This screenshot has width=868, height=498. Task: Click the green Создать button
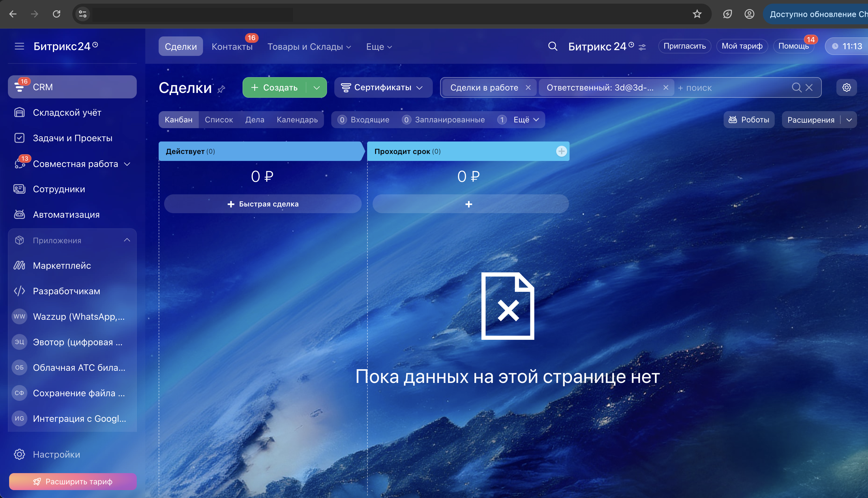[x=274, y=87]
